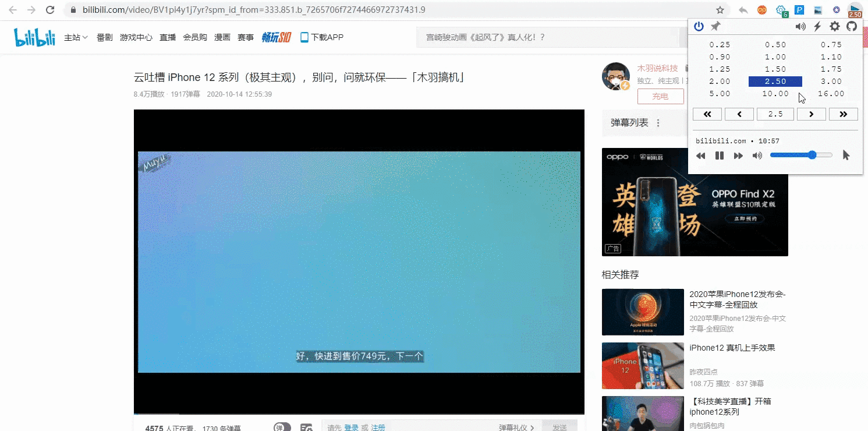
Task: Open the GitHub icon in the popup
Action: pos(852,26)
